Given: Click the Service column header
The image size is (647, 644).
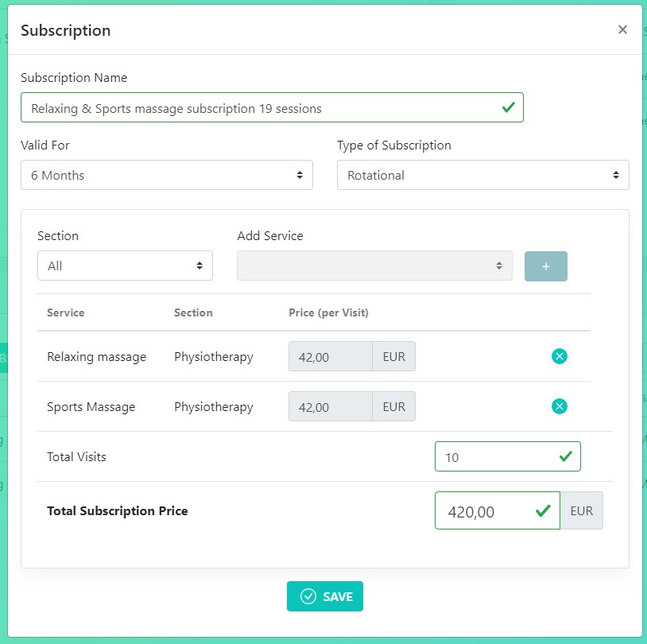Looking at the screenshot, I should click(65, 312).
